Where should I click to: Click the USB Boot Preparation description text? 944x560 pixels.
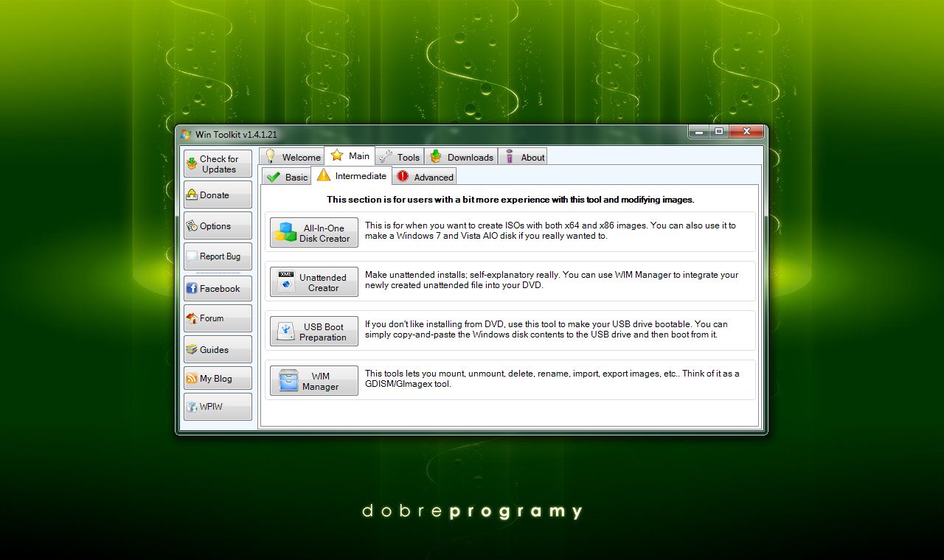pos(546,329)
